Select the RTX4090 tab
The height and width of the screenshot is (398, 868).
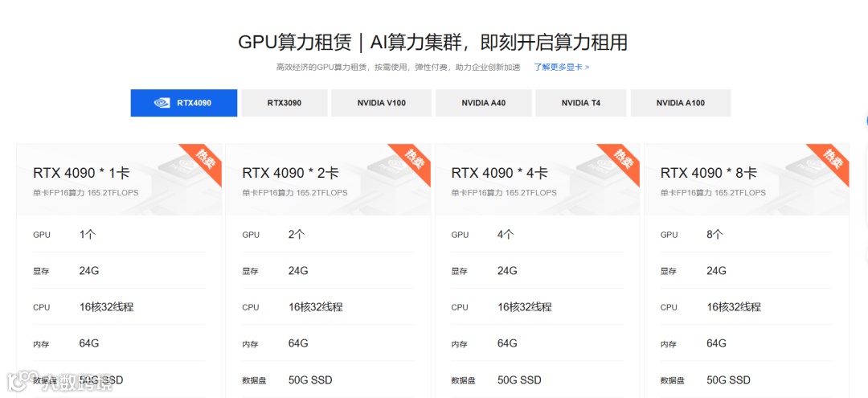(x=184, y=103)
